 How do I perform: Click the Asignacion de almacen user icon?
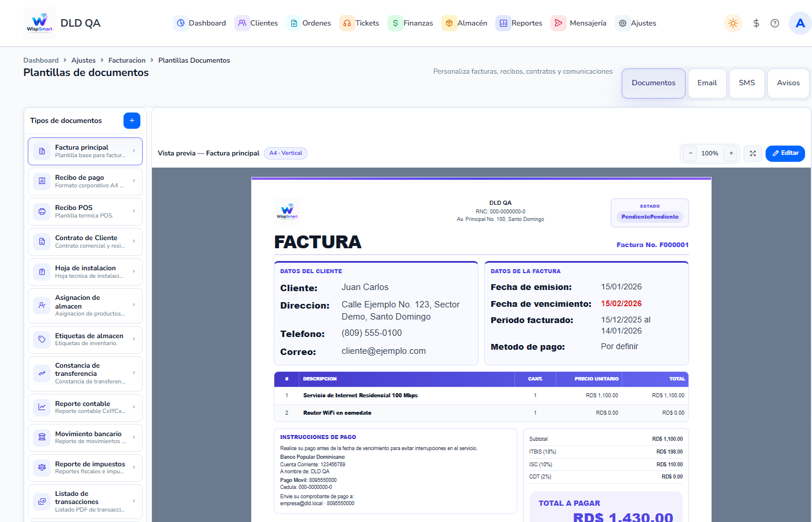[x=42, y=305]
